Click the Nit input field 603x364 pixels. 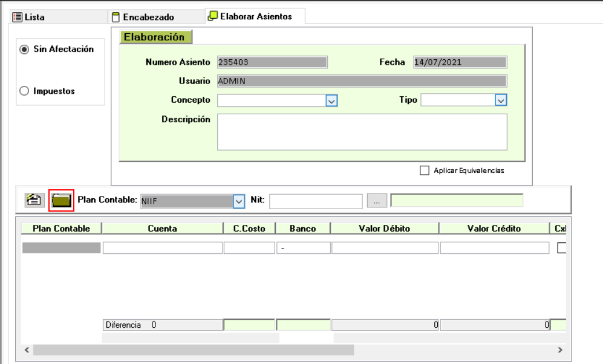(315, 201)
